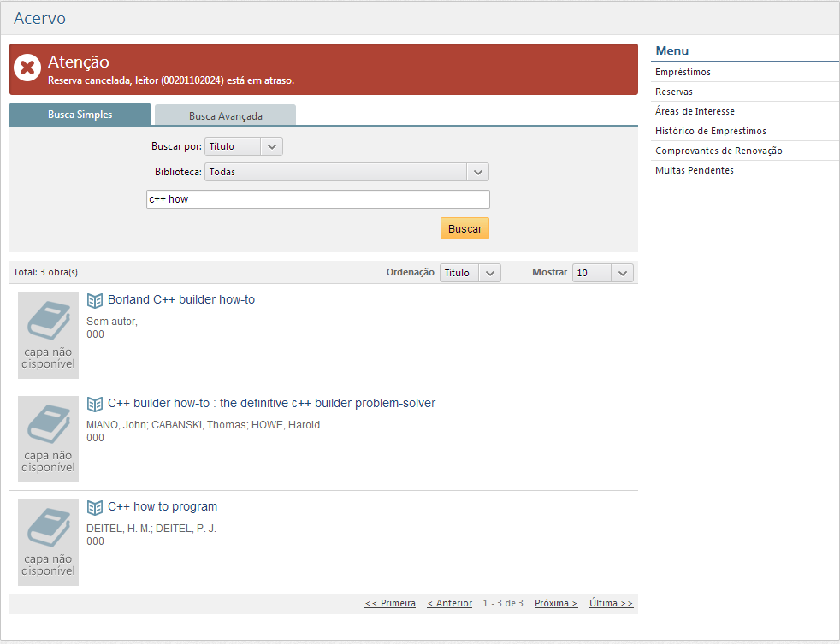840x644 pixels.
Task: Click book icon beside Borland C++ builder how-to
Action: click(x=95, y=300)
